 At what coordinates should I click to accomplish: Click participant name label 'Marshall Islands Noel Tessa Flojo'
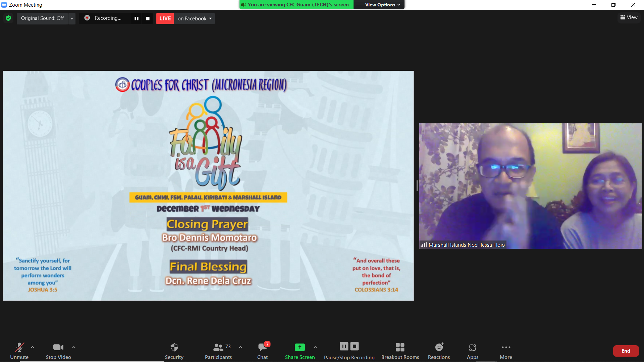click(467, 245)
